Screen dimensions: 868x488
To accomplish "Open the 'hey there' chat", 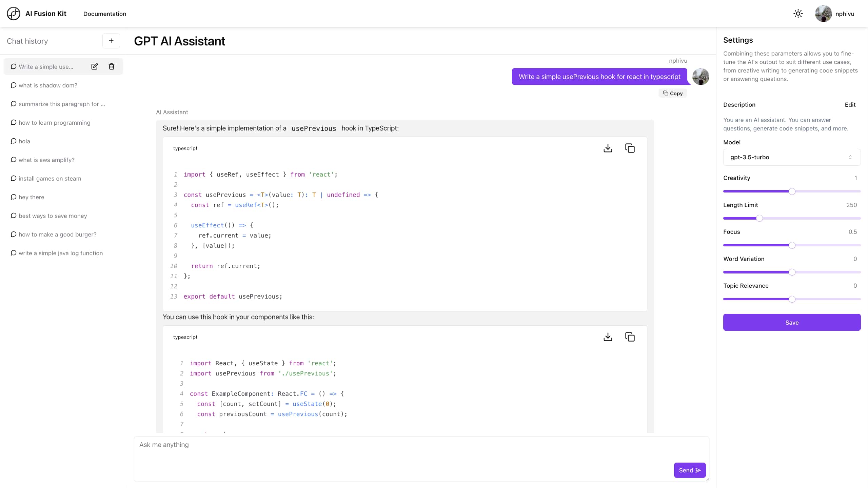I will 63,197.
